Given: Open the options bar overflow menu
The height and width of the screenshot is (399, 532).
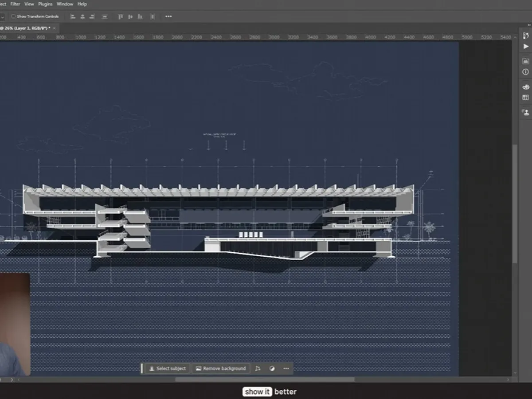Looking at the screenshot, I should 168,16.
